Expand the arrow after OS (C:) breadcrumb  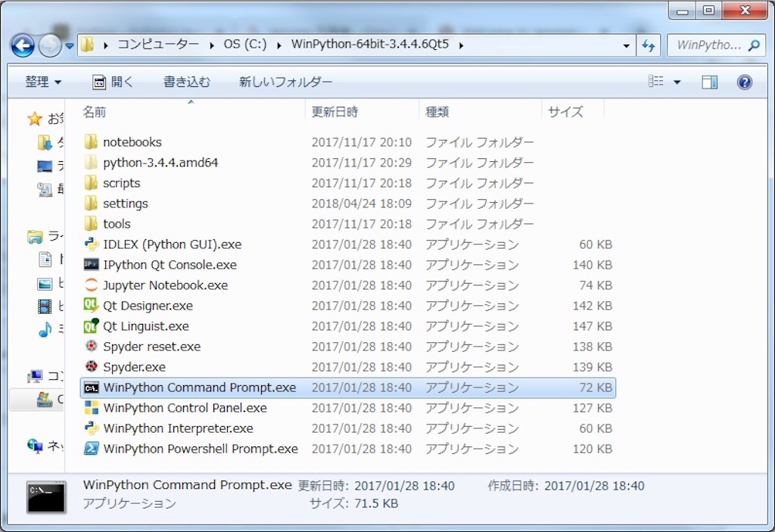(x=279, y=45)
